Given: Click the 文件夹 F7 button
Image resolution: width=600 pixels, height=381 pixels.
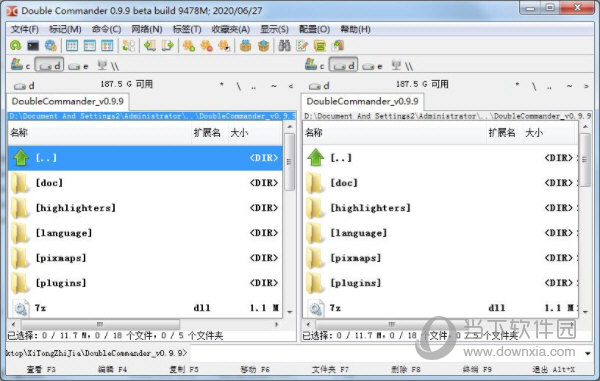Looking at the screenshot, I should click(x=330, y=370).
